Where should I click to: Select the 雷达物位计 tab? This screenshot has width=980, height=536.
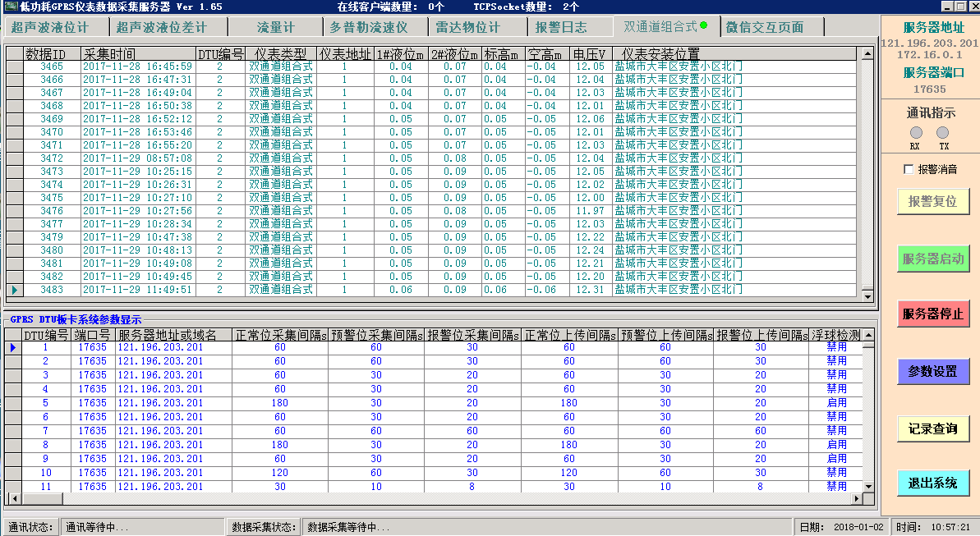[x=467, y=27]
